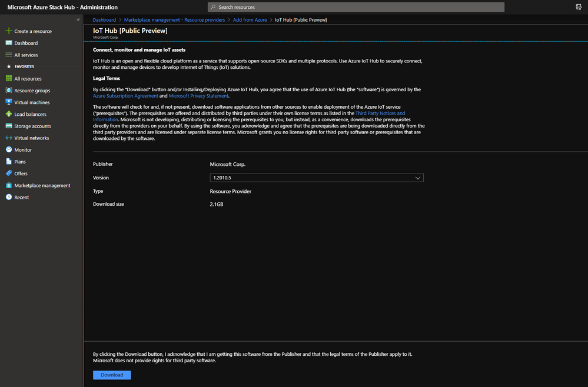Open Resource groups in sidebar
This screenshot has width=588, height=387.
[x=32, y=91]
